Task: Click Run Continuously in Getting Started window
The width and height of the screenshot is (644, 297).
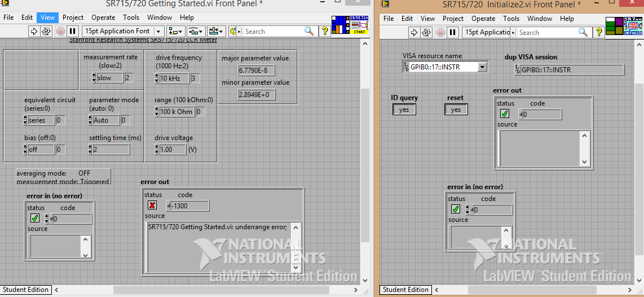Action: [x=46, y=31]
